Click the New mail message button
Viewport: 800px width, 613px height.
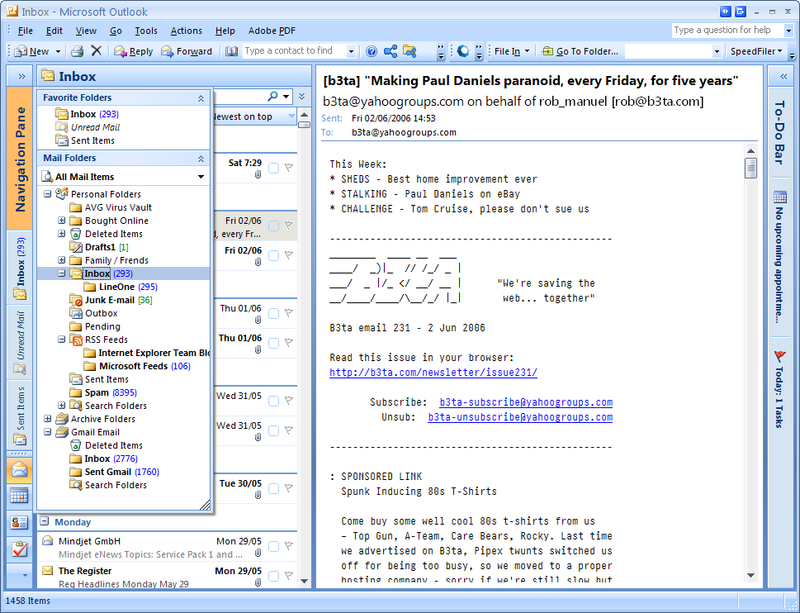32,51
